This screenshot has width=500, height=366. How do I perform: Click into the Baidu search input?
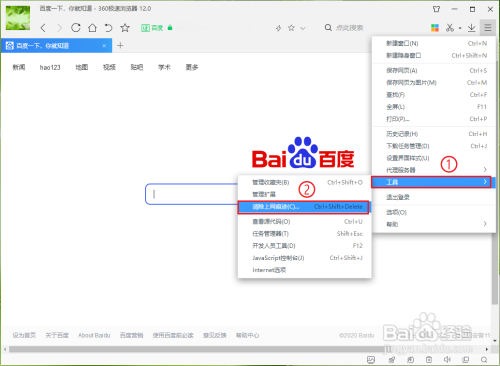(191, 194)
